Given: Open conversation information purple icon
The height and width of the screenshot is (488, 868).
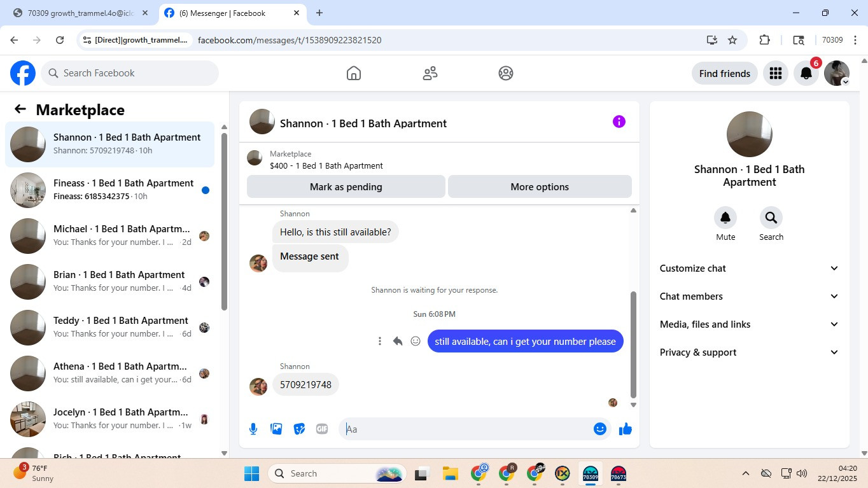Looking at the screenshot, I should pyautogui.click(x=619, y=122).
